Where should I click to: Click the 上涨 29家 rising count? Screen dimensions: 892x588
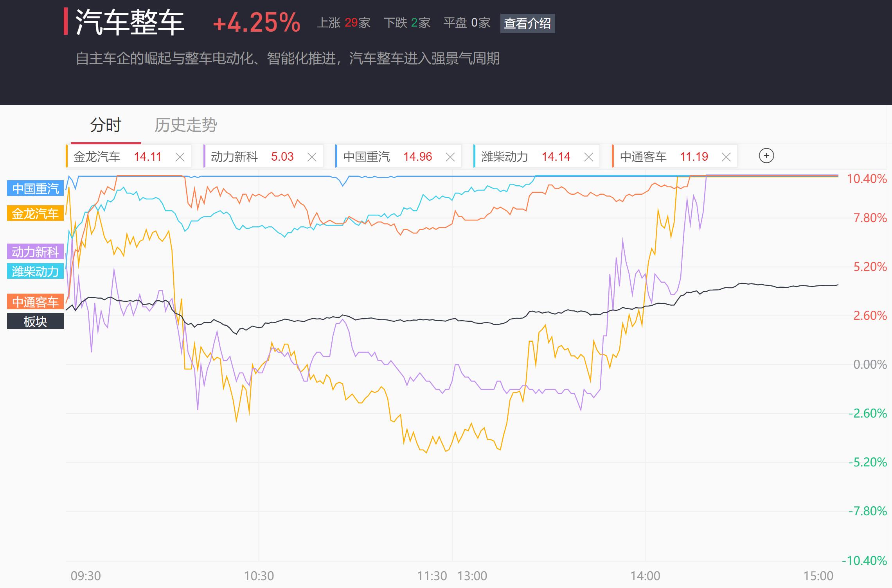coord(343,23)
